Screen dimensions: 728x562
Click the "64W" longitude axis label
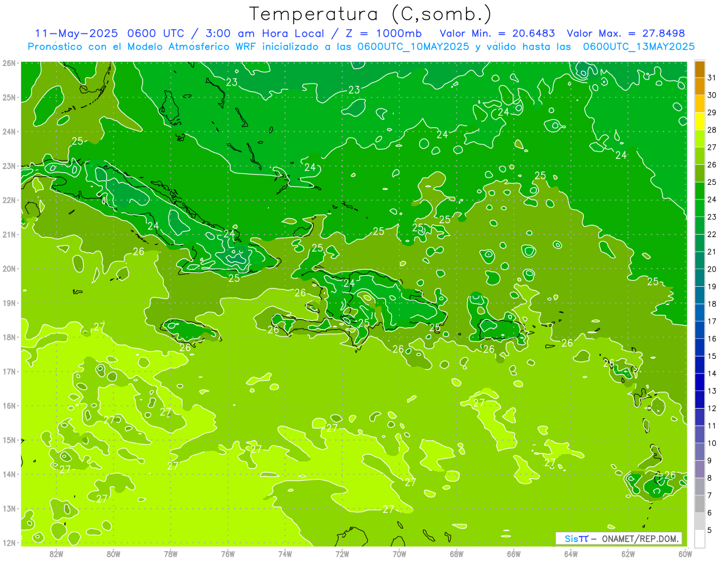[571, 554]
